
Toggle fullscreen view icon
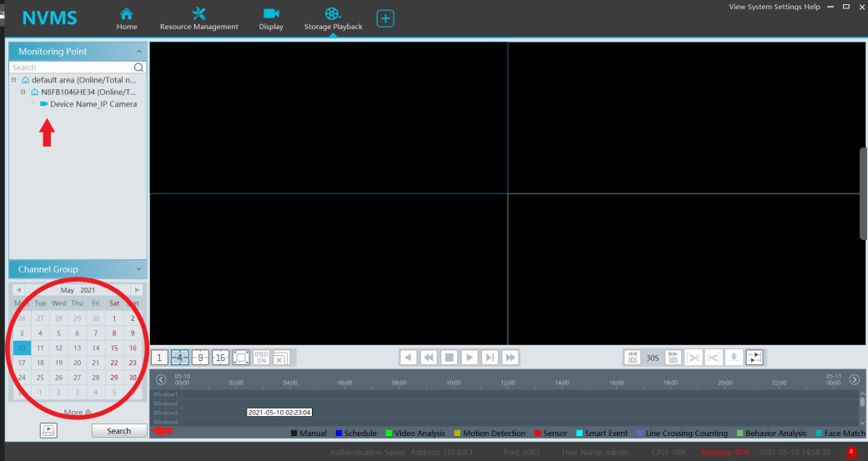click(x=240, y=358)
